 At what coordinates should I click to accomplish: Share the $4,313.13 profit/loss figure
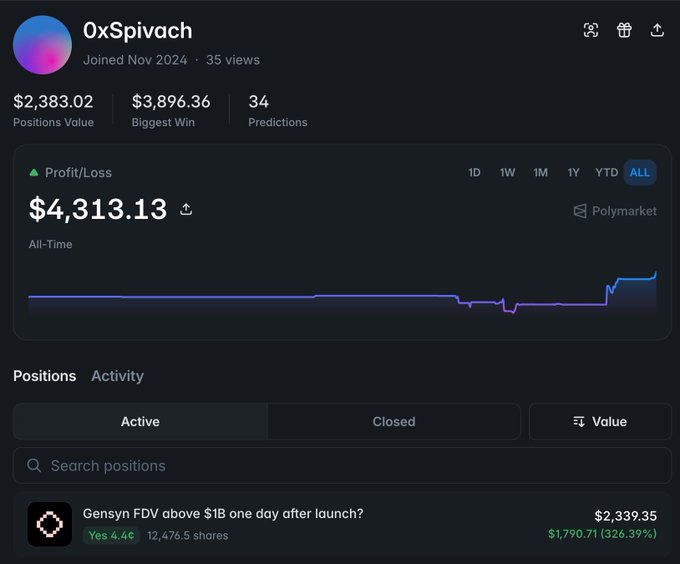186,209
